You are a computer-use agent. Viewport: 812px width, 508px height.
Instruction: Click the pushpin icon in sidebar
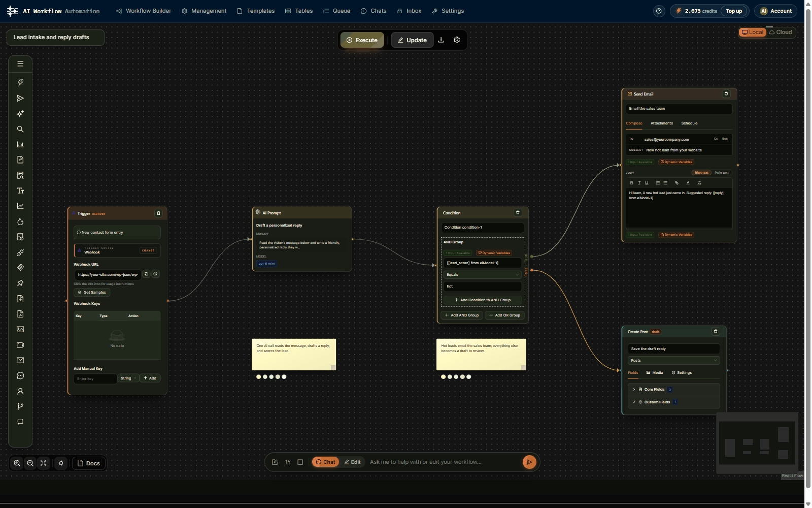pyautogui.click(x=20, y=283)
